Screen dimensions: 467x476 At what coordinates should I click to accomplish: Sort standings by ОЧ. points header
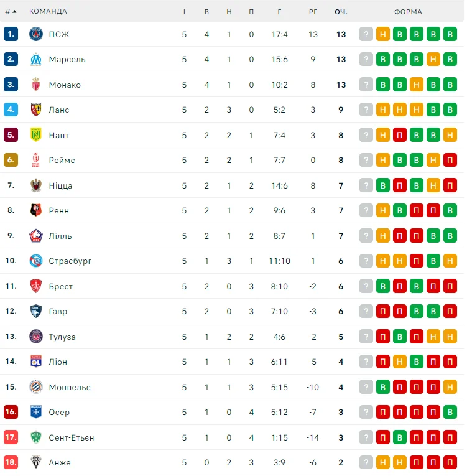341,11
